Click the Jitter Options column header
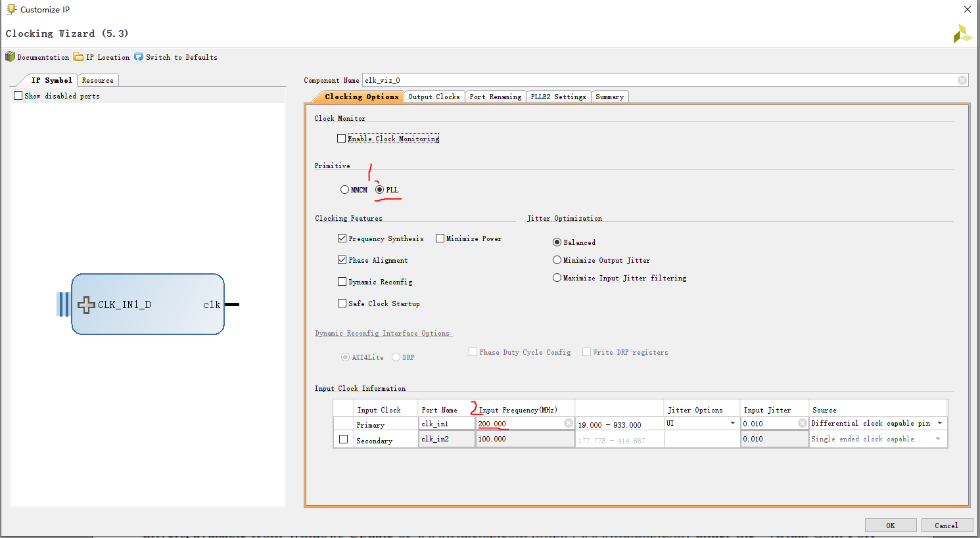Image resolution: width=980 pixels, height=538 pixels. 695,410
